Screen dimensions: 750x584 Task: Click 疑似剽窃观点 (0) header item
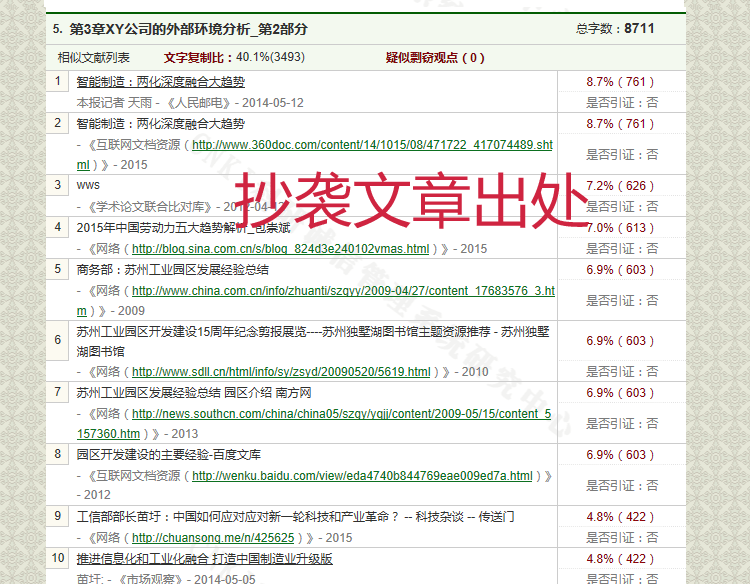point(435,58)
